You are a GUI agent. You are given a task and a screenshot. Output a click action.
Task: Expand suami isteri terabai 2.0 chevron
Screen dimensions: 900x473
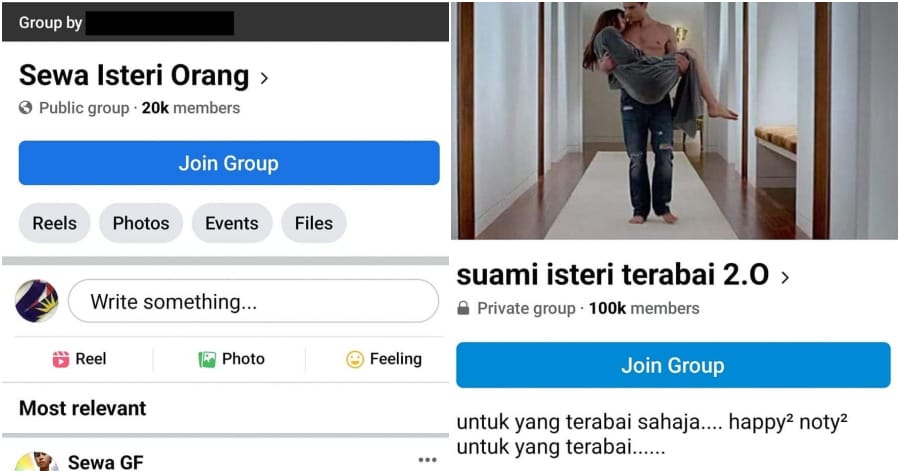(785, 278)
